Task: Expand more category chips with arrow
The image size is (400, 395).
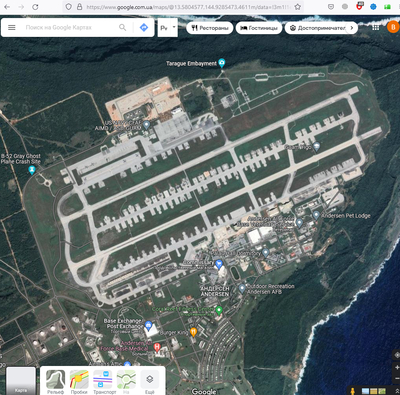Action: coord(352,28)
